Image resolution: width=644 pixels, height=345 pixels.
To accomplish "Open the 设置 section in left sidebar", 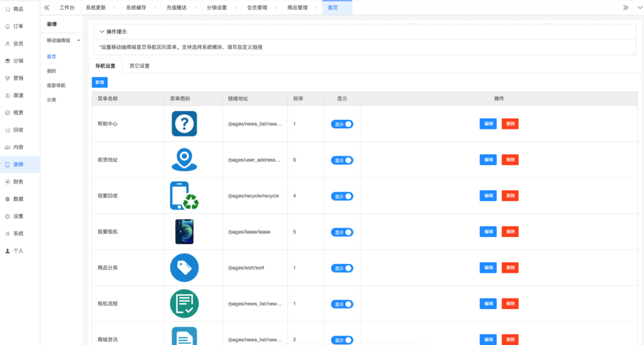I will [x=14, y=216].
